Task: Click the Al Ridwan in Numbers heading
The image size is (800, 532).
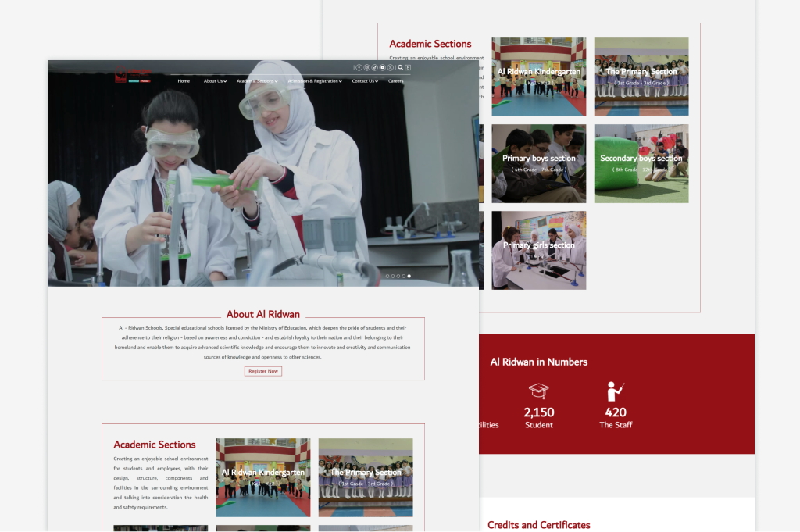Action: [539, 362]
